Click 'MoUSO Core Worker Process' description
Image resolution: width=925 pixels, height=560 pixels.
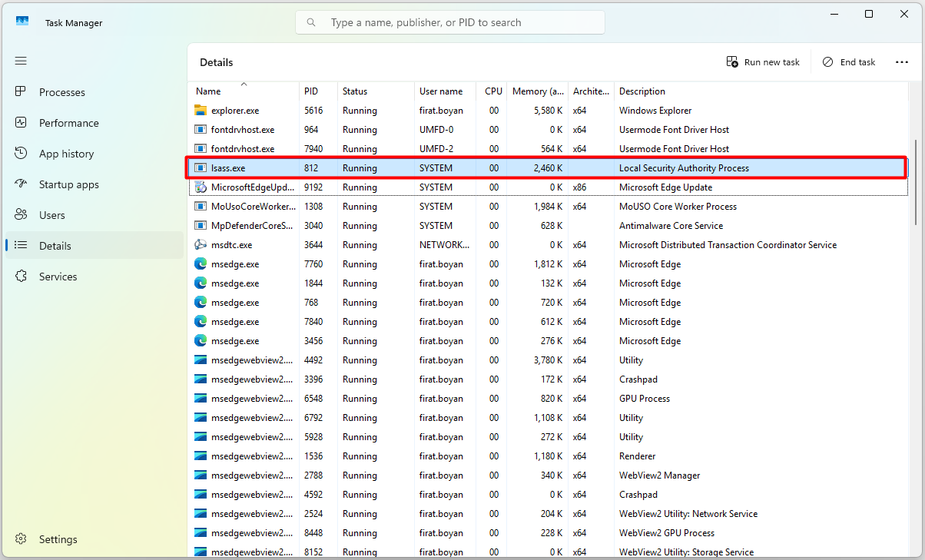[678, 207]
